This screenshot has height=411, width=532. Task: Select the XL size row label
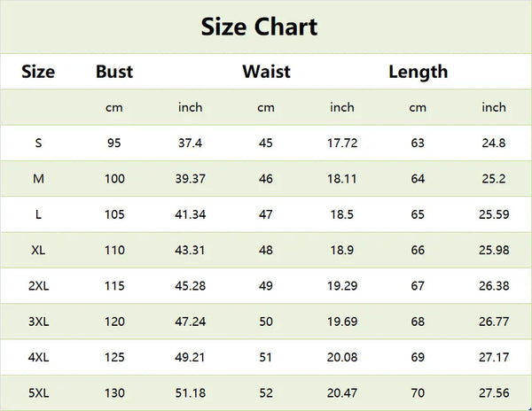pyautogui.click(x=38, y=250)
